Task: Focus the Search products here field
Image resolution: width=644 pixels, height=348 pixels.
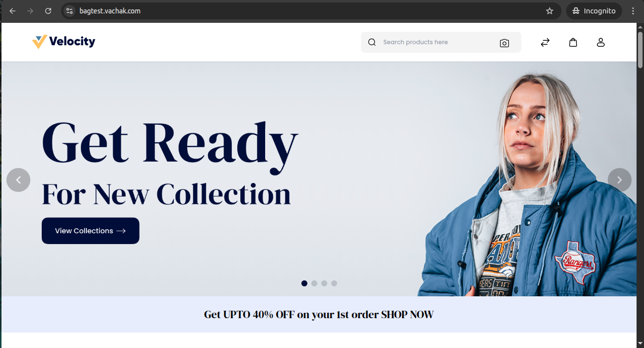Action: [437, 42]
